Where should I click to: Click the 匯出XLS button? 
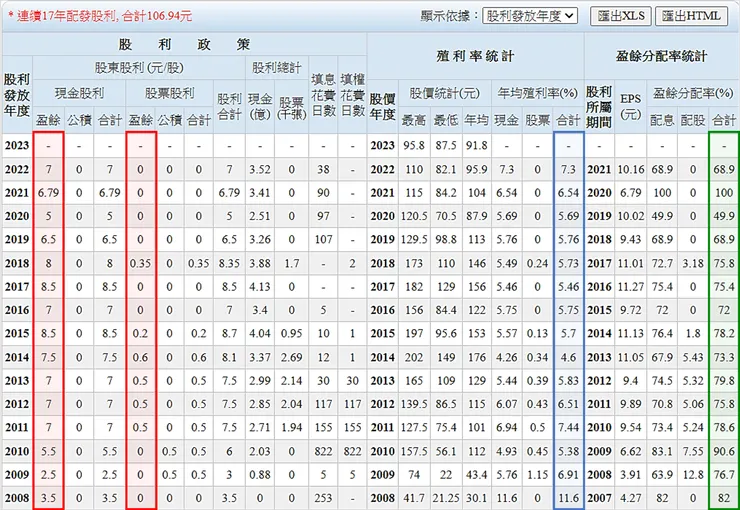[621, 16]
